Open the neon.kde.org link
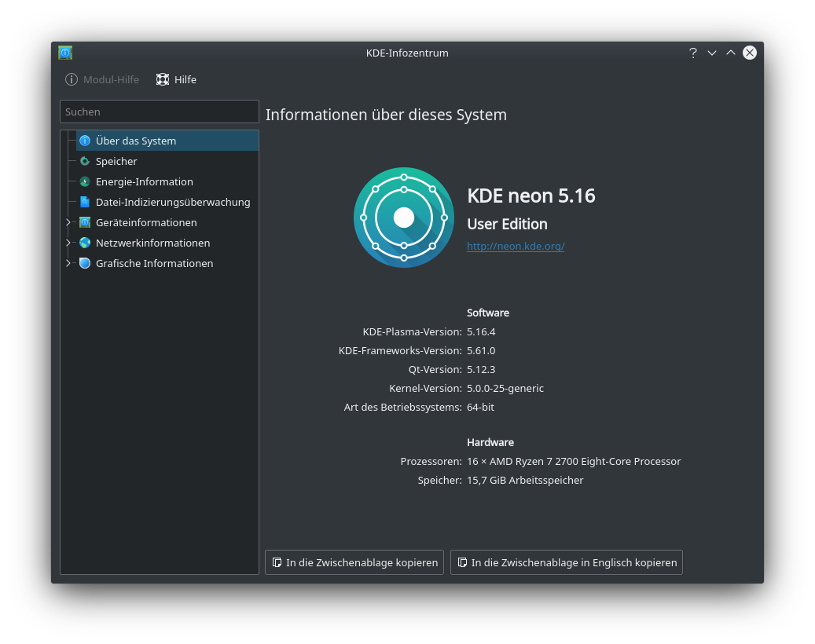This screenshot has height=644, width=815. (x=516, y=246)
